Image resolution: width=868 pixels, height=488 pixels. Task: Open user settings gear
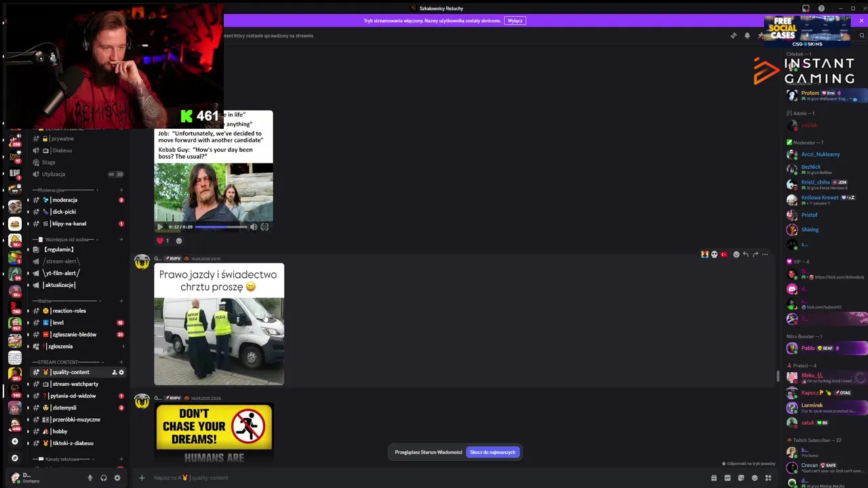(x=117, y=478)
